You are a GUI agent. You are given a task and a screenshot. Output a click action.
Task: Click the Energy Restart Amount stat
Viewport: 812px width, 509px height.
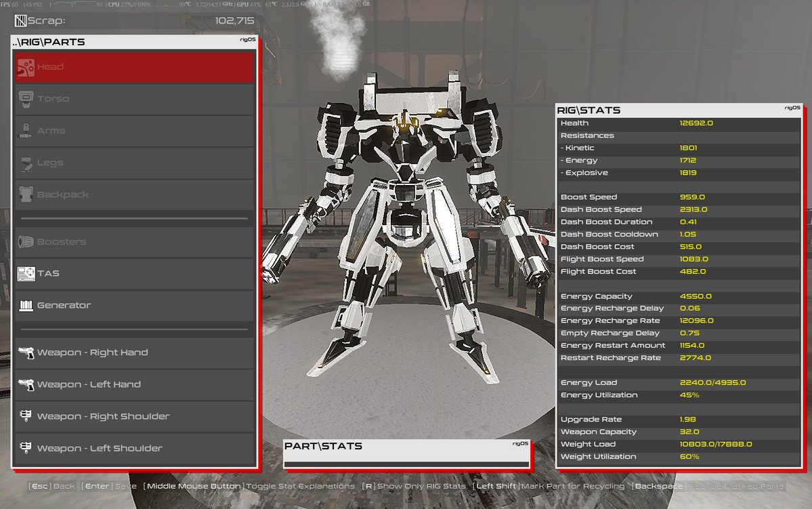click(679, 346)
